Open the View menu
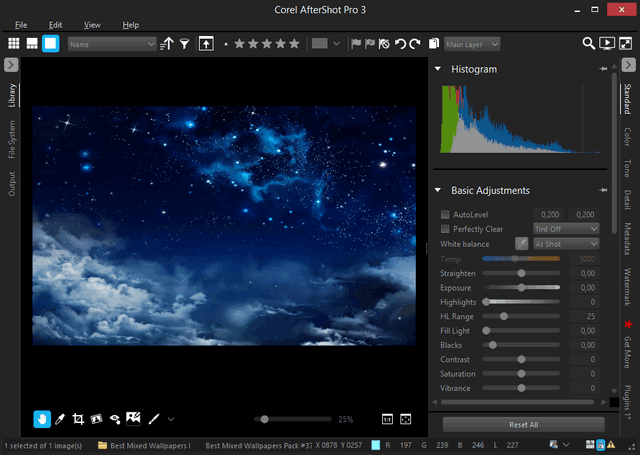This screenshot has height=455, width=640. tap(92, 24)
